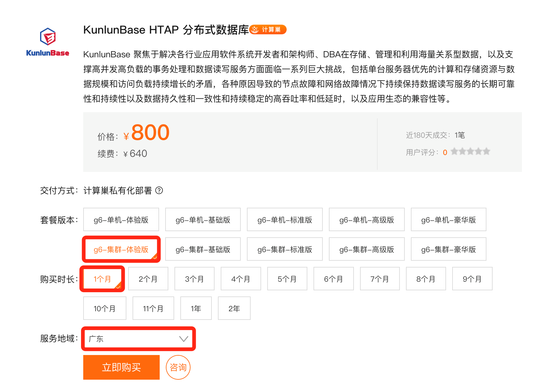Select the g6-集群-豪华版 package
The width and height of the screenshot is (545, 392).
449,249
